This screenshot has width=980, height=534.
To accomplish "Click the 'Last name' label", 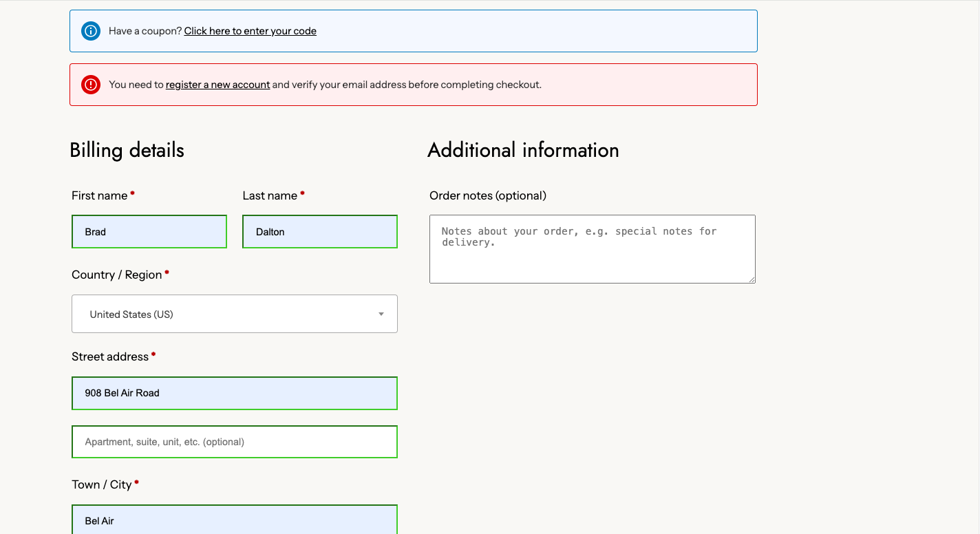I will coord(270,196).
